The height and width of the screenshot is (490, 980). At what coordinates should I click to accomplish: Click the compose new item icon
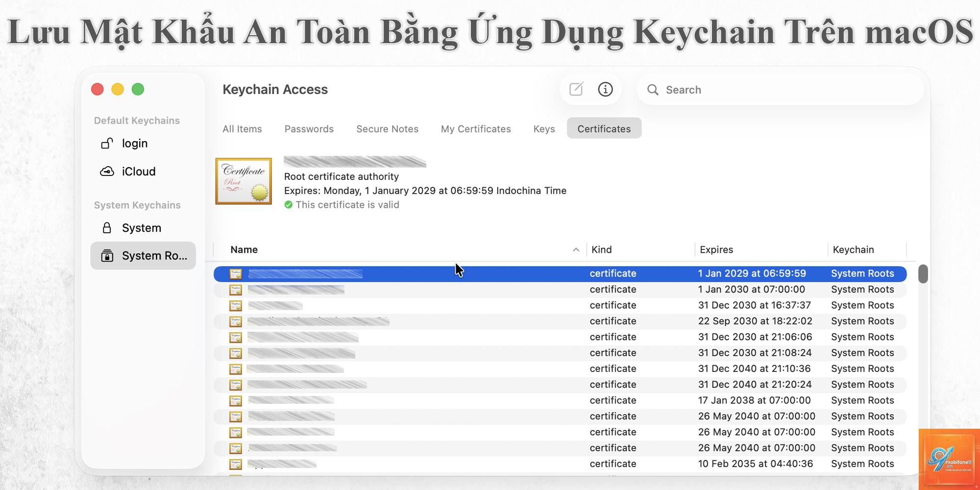tap(576, 89)
